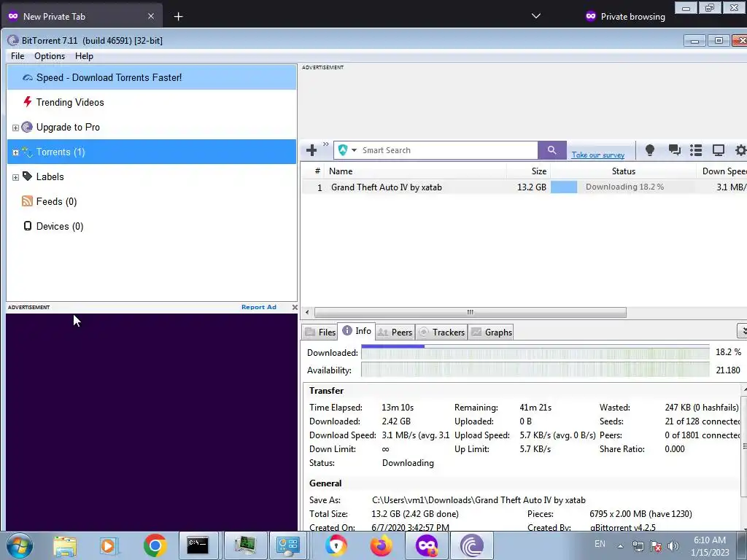Click the Availability pieces bar
This screenshot has height=560, width=747.
click(x=535, y=370)
